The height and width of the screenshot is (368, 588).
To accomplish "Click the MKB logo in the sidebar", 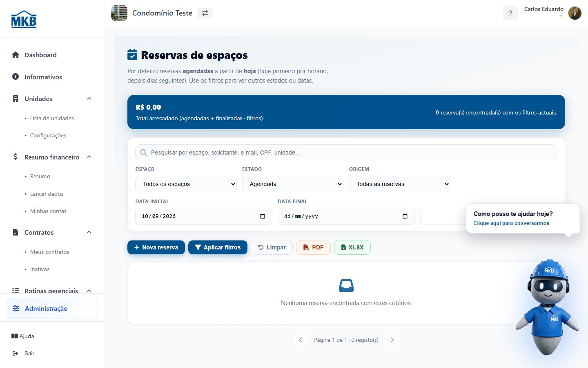I will pos(24,19).
